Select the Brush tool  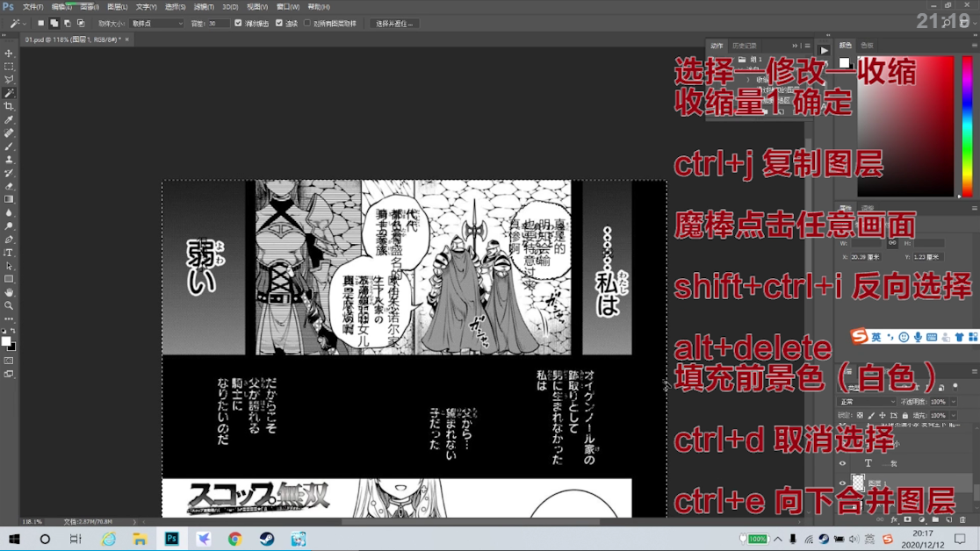coord(9,147)
